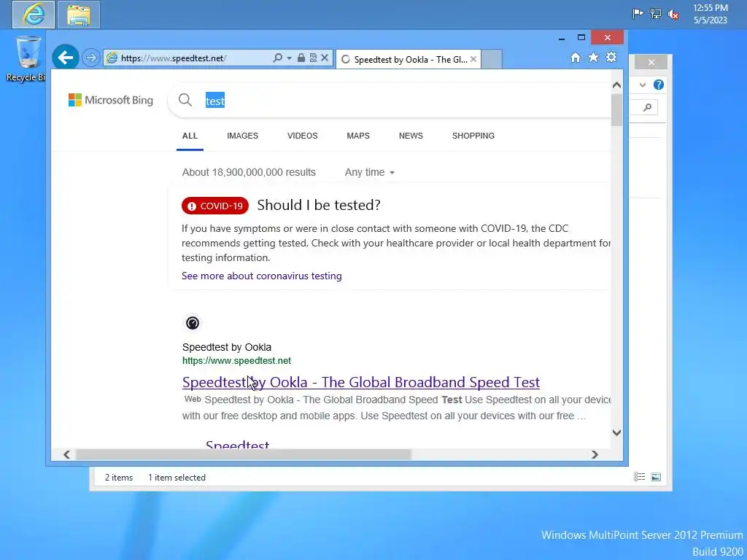The image size is (747, 560).
Task: Click the compatibility view icon in address bar
Action: tap(313, 58)
